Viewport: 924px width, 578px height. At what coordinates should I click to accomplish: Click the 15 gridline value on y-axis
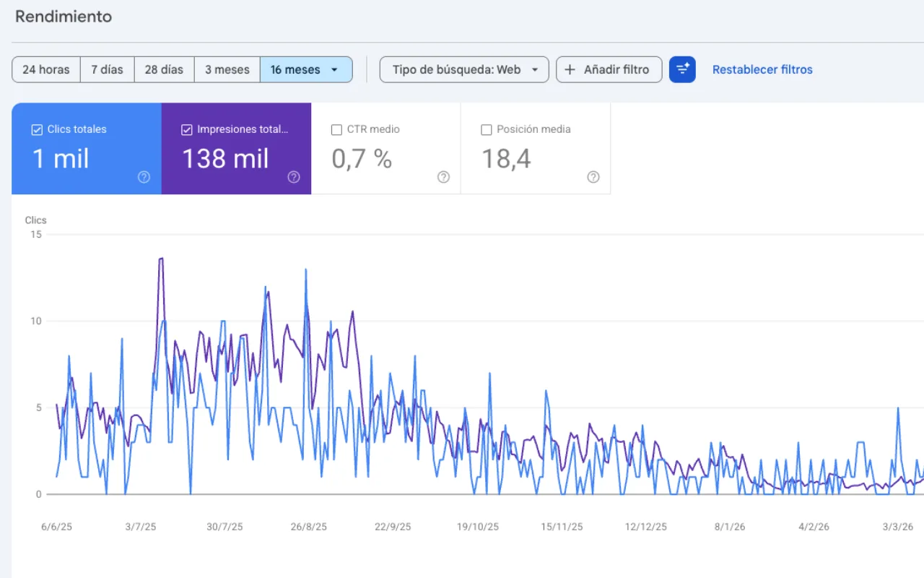tap(36, 235)
